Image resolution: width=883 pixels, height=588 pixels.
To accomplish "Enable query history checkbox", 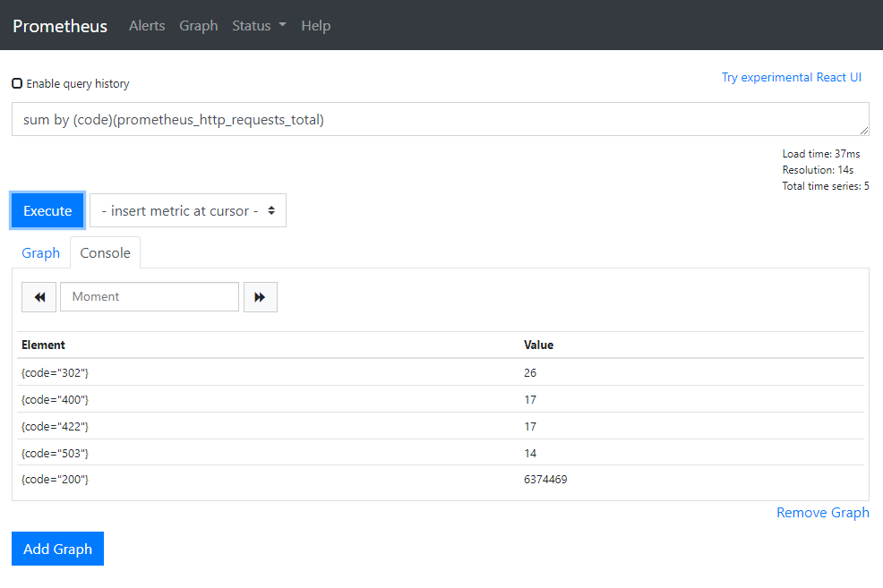I will 17,83.
